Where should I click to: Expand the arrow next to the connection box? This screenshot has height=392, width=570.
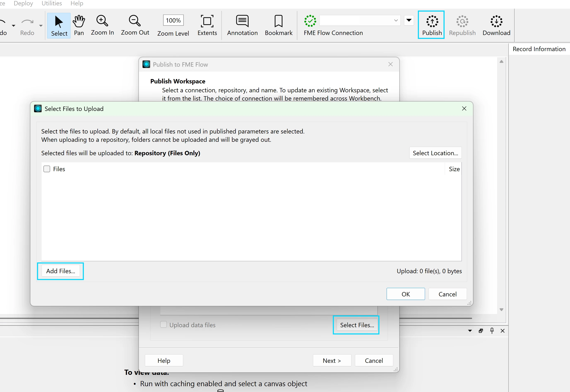[x=409, y=20]
